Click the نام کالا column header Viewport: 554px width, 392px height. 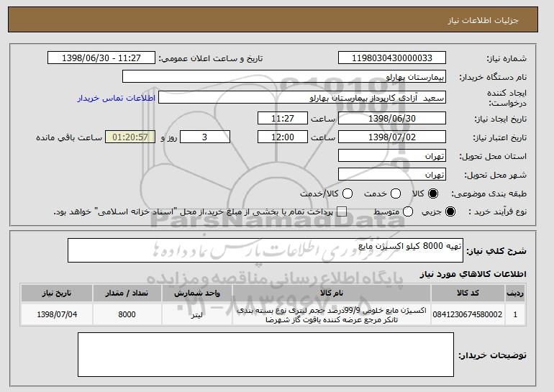point(332,293)
